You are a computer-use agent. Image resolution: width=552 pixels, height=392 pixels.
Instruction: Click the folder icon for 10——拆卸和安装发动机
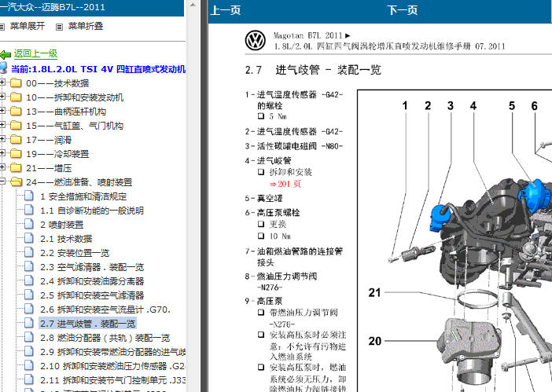16,97
